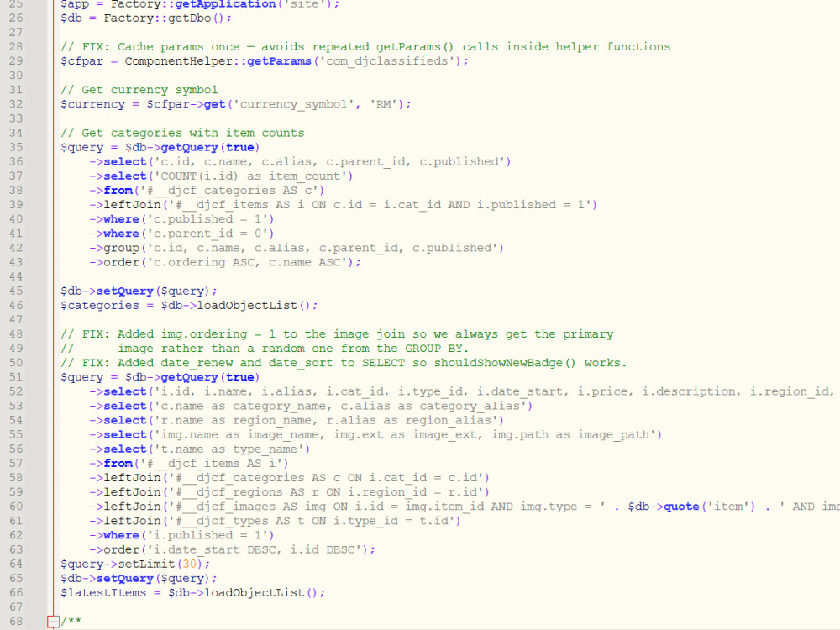This screenshot has width=840, height=630.
Task: Click the select 'c.name as category_name' line
Action: pos(312,406)
